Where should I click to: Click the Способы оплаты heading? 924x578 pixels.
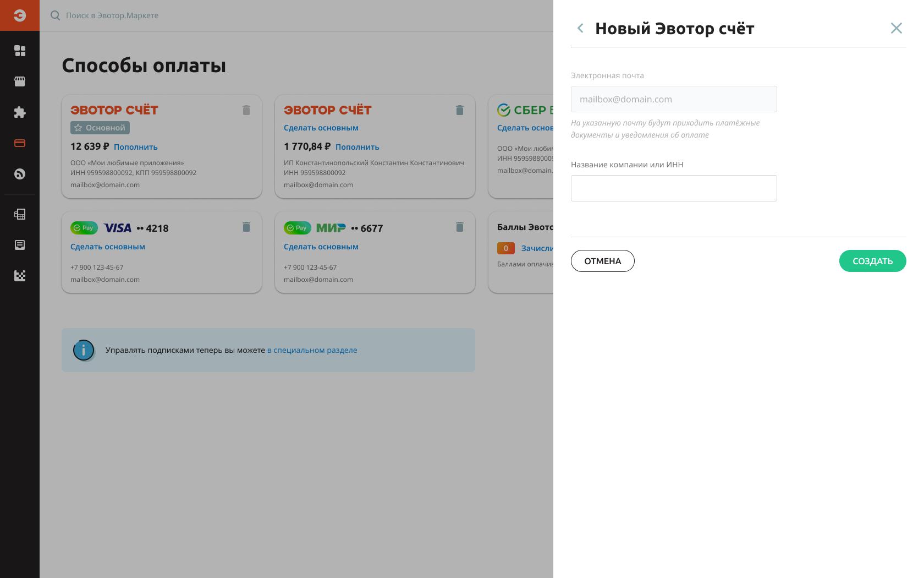pos(144,66)
